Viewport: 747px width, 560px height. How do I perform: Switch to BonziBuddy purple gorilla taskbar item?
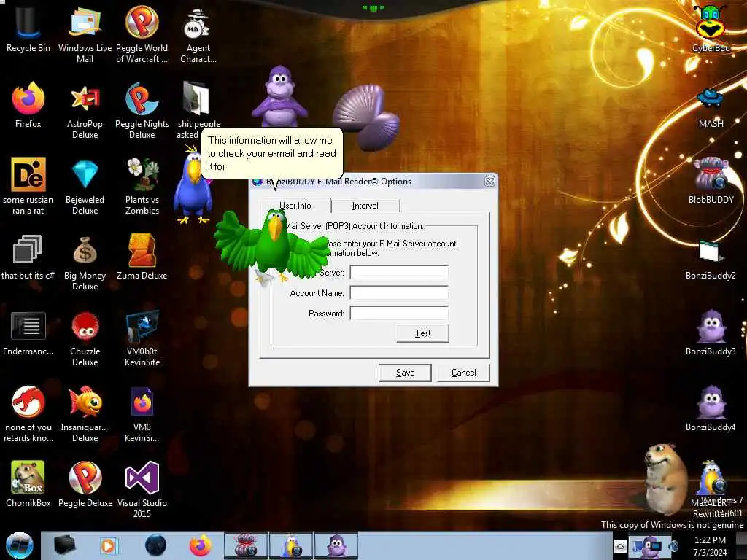(336, 545)
